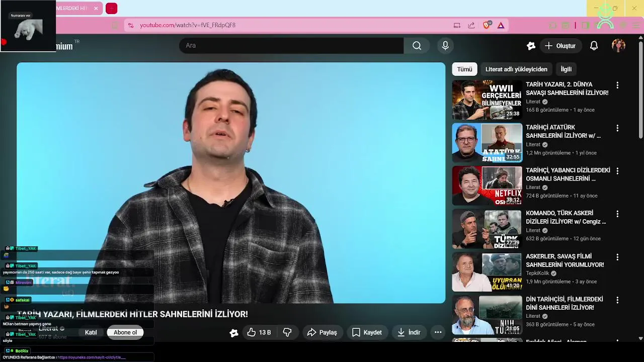The width and height of the screenshot is (644, 362).
Task: Download video with İndir button
Action: coord(409,332)
